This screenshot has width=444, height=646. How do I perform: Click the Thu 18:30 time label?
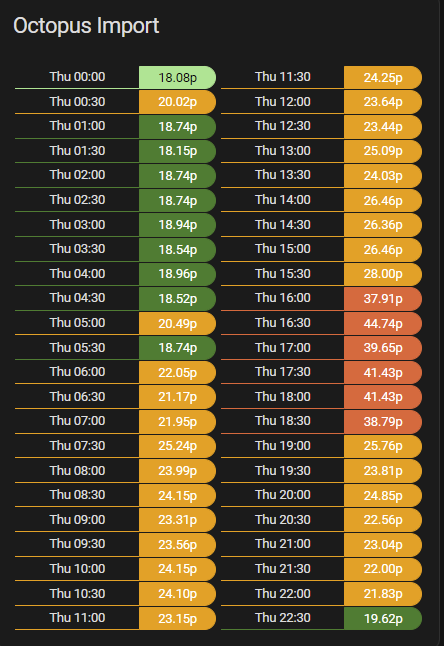tap(283, 421)
